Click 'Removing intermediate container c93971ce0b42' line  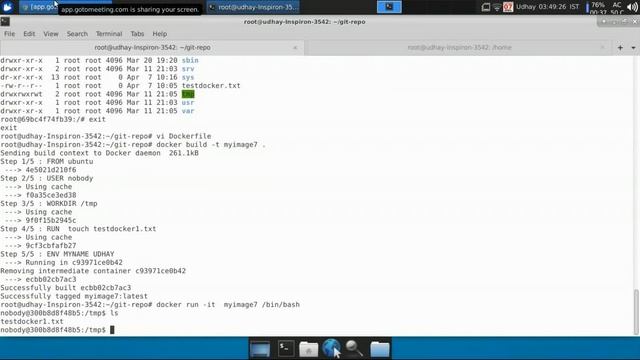tap(93, 271)
